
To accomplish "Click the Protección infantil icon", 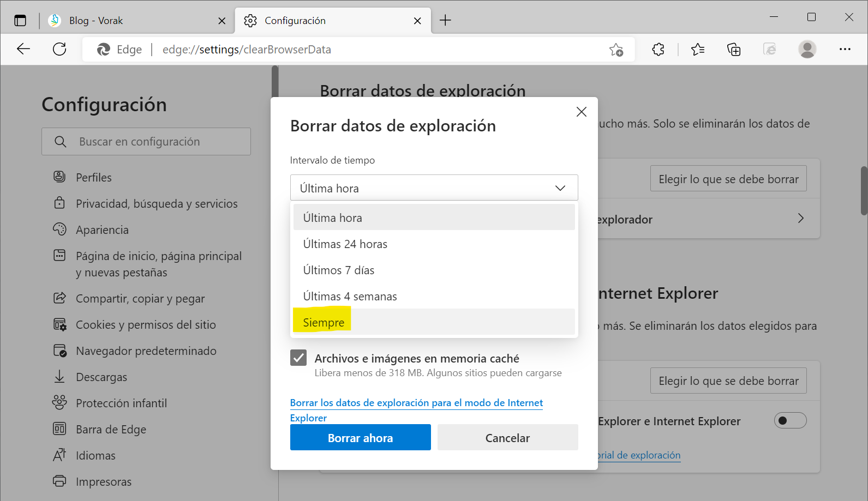I will [x=59, y=402].
